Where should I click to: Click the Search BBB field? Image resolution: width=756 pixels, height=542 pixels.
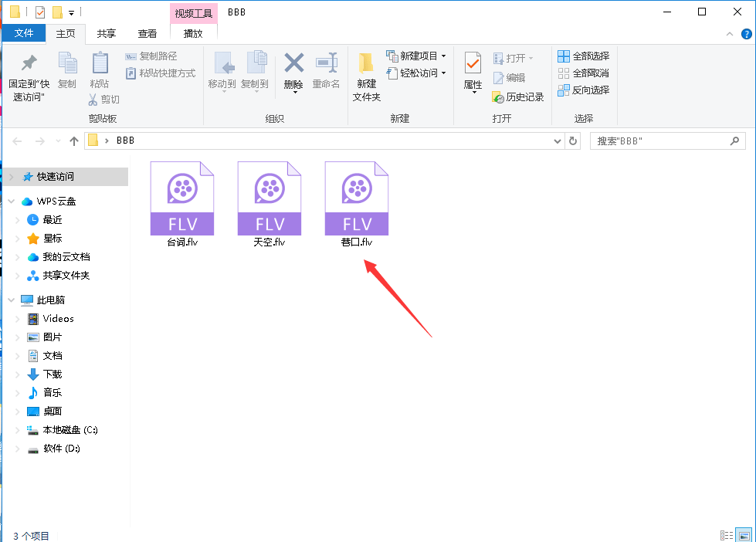click(x=668, y=141)
